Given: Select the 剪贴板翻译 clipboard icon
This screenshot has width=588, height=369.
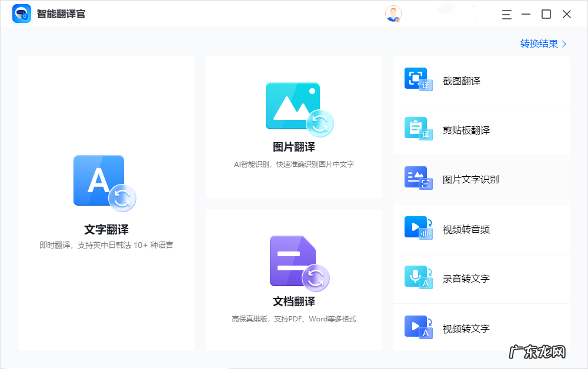Looking at the screenshot, I should [x=418, y=129].
